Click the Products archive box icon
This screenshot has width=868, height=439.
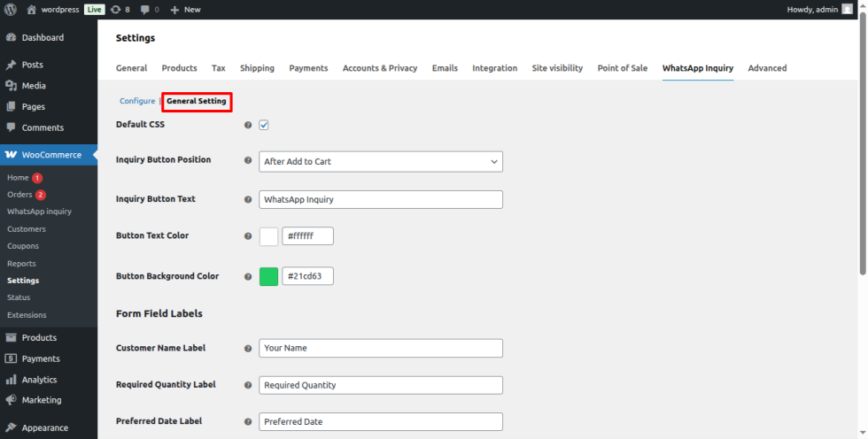11,338
